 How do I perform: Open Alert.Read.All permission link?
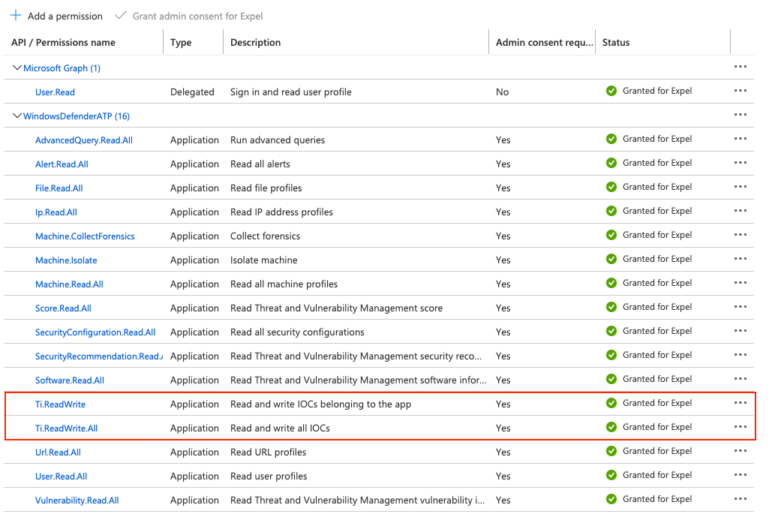62,164
